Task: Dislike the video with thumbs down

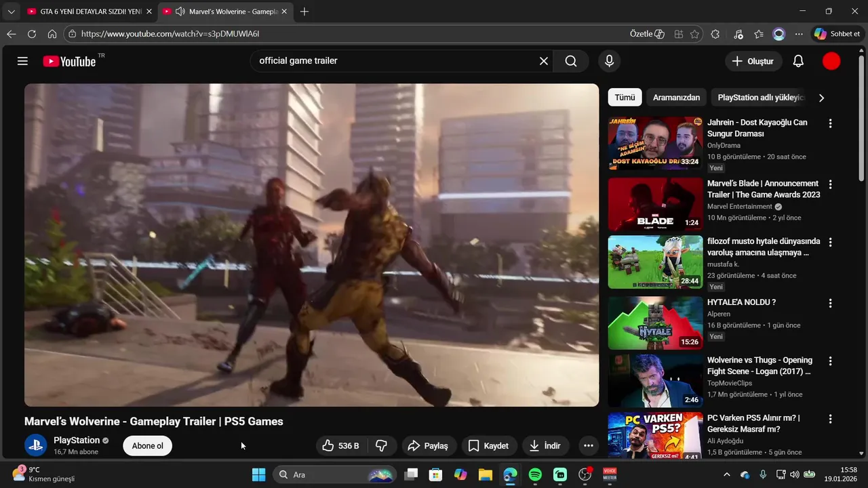Action: 381,445
